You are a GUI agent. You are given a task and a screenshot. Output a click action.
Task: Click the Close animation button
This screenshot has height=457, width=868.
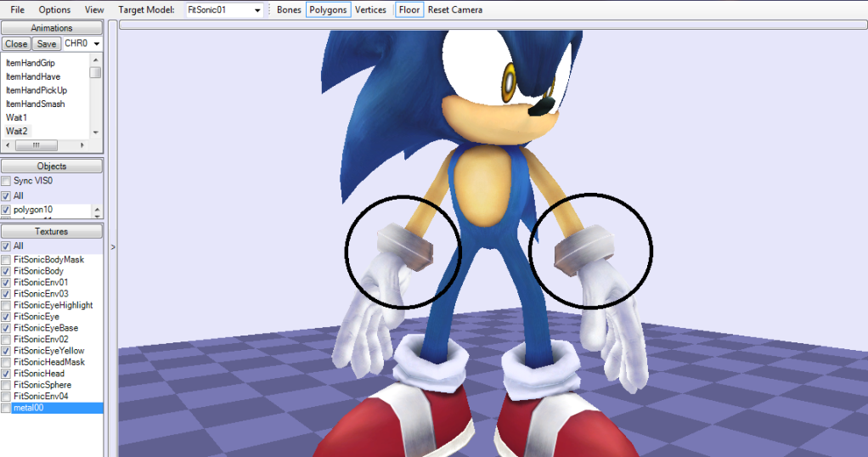coord(16,44)
